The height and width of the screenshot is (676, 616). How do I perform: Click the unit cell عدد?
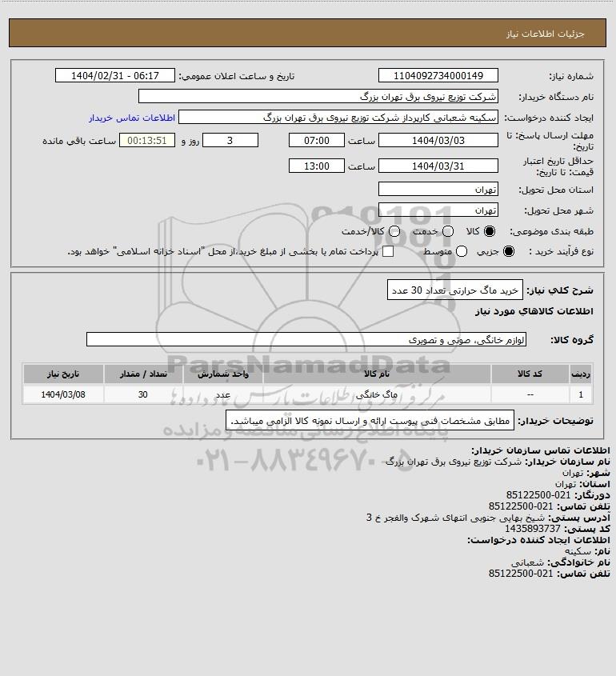[223, 394]
